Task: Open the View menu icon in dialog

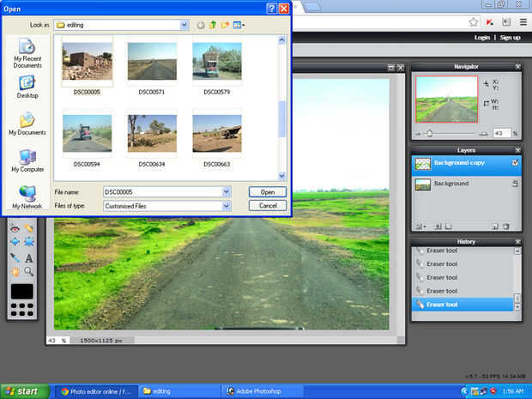Action: tap(239, 25)
